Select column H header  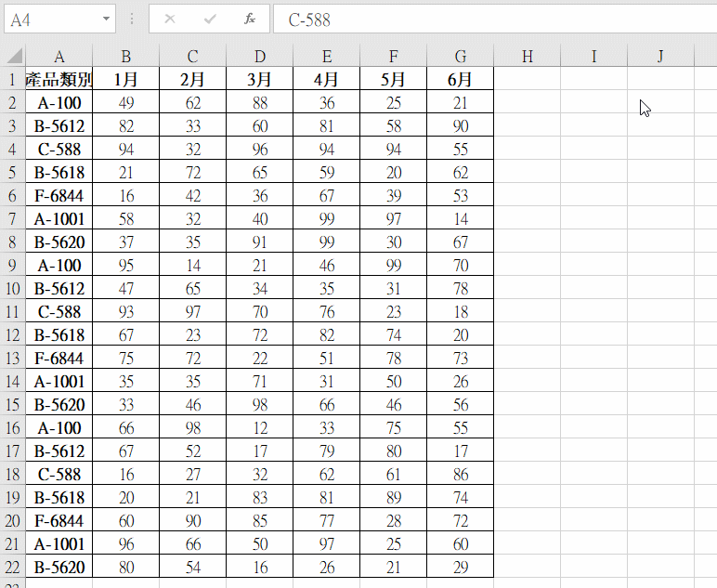pos(528,57)
